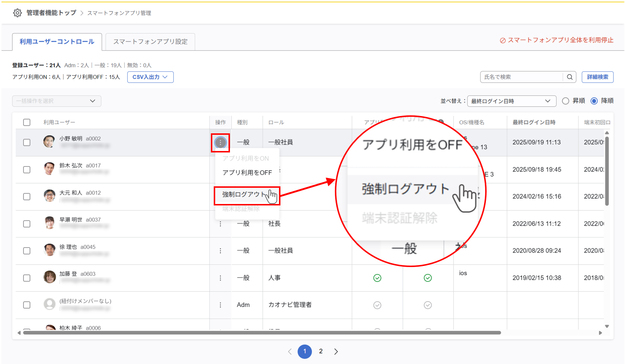
Task: Click the 詳細検索 button
Action: pyautogui.click(x=597, y=77)
